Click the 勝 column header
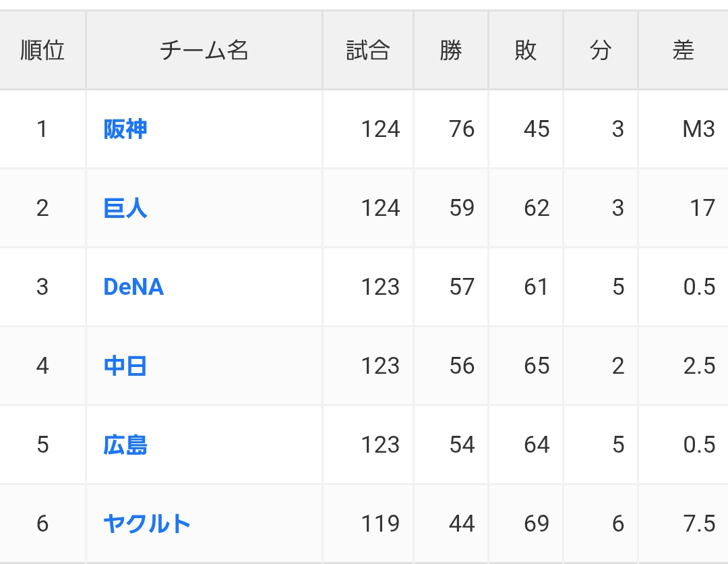The width and height of the screenshot is (728, 564). click(x=451, y=51)
